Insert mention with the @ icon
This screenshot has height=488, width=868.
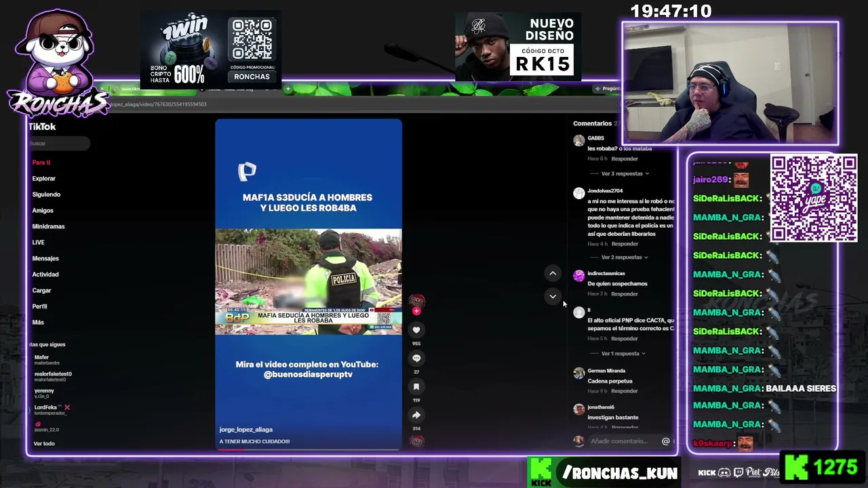tap(666, 441)
